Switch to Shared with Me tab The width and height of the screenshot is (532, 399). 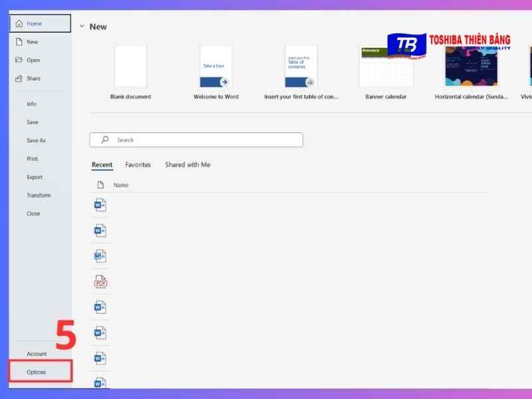188,165
